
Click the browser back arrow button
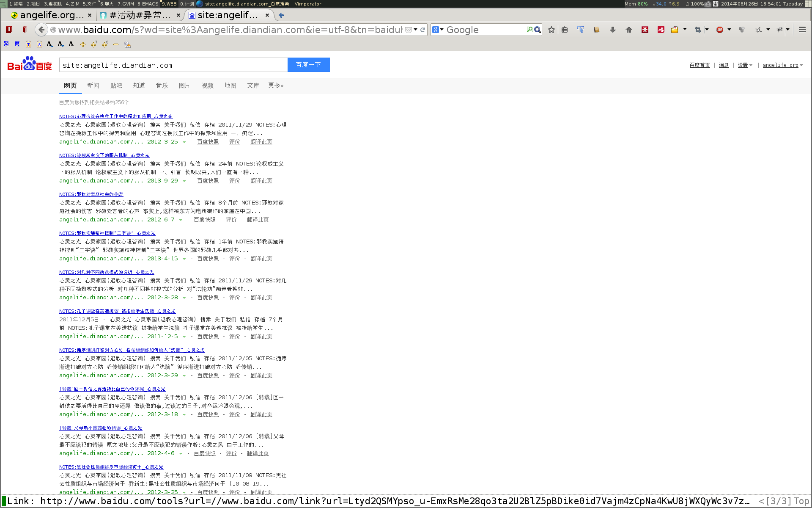click(41, 30)
